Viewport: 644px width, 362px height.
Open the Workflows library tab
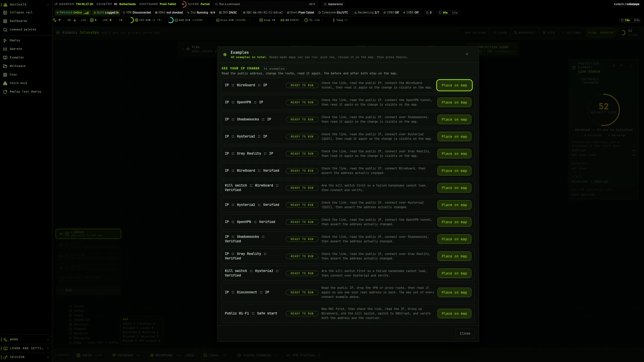click(172, 355)
